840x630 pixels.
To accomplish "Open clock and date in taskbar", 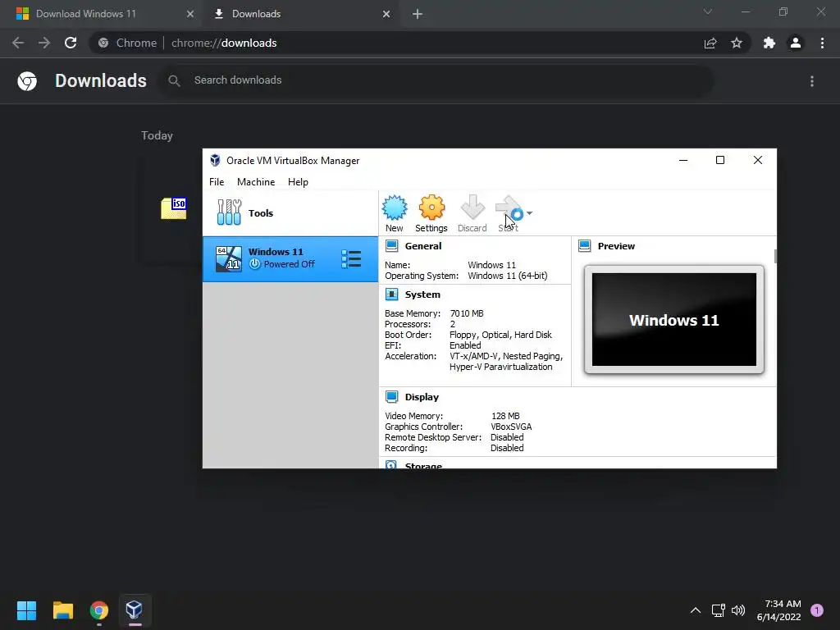I will pos(779,610).
